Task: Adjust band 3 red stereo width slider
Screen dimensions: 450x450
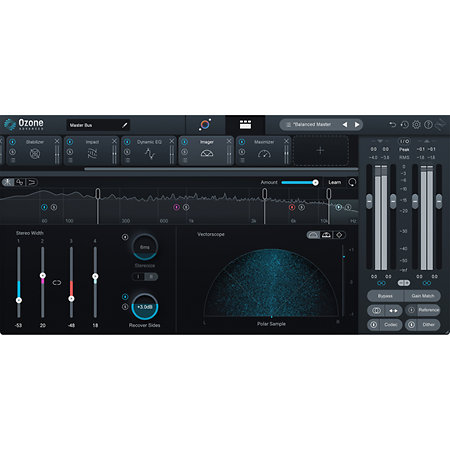Action: pos(71,298)
